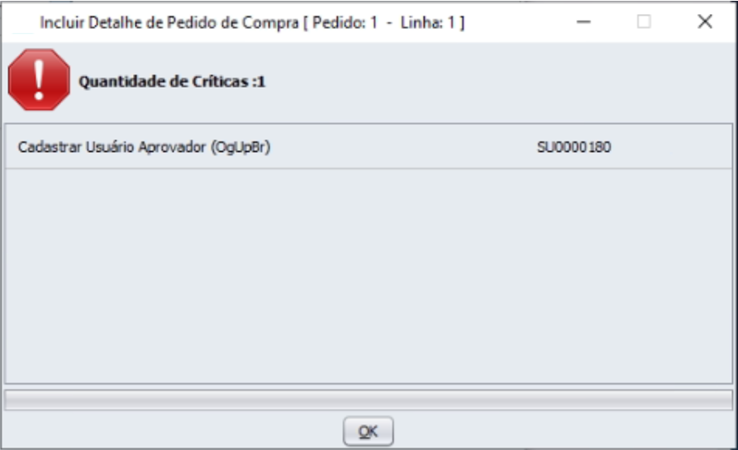
Task: Click the Linha: 1 text in the title
Action: coord(428,23)
